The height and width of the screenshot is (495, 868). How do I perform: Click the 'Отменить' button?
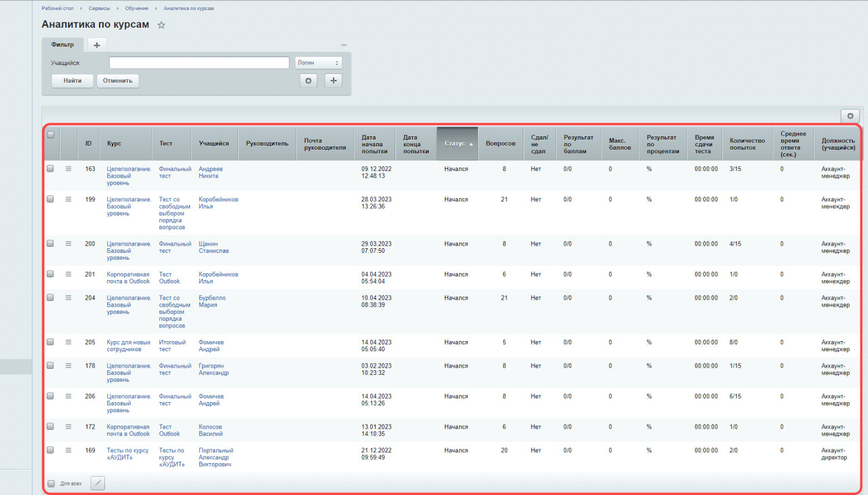(x=118, y=81)
